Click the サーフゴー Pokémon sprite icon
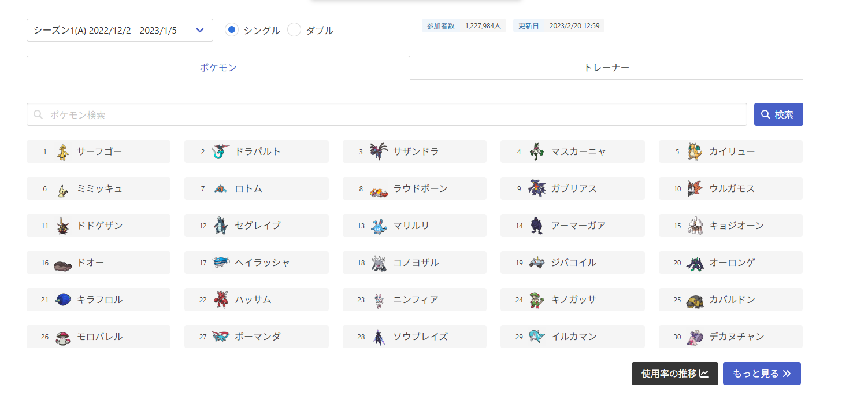868x414 pixels. [x=64, y=152]
